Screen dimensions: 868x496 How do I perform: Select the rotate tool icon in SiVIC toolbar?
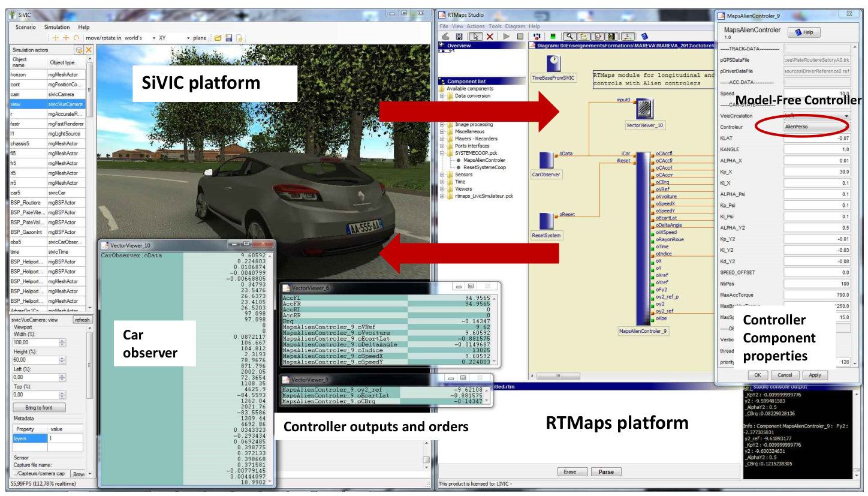click(77, 38)
